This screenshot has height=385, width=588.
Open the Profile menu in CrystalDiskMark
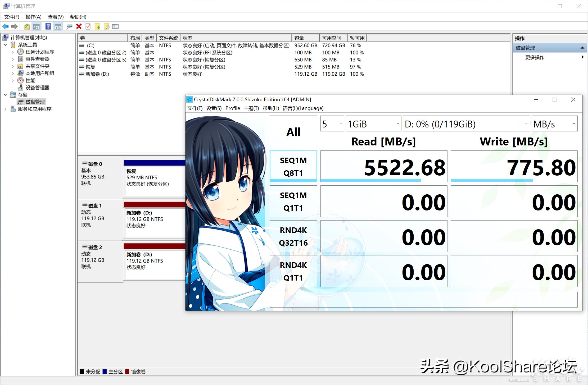[x=233, y=108]
